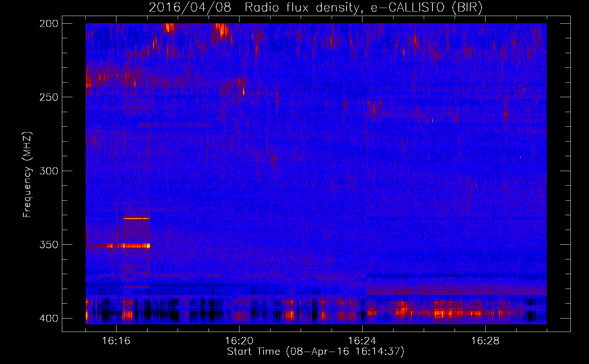Click the spectrogram plot area
This screenshot has width=589, height=364.
pyautogui.click(x=316, y=174)
